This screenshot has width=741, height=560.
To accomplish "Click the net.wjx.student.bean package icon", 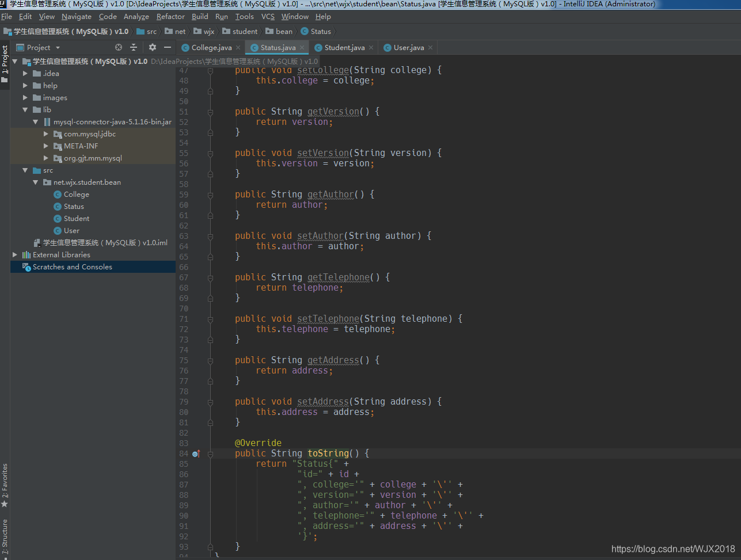I will (x=47, y=182).
